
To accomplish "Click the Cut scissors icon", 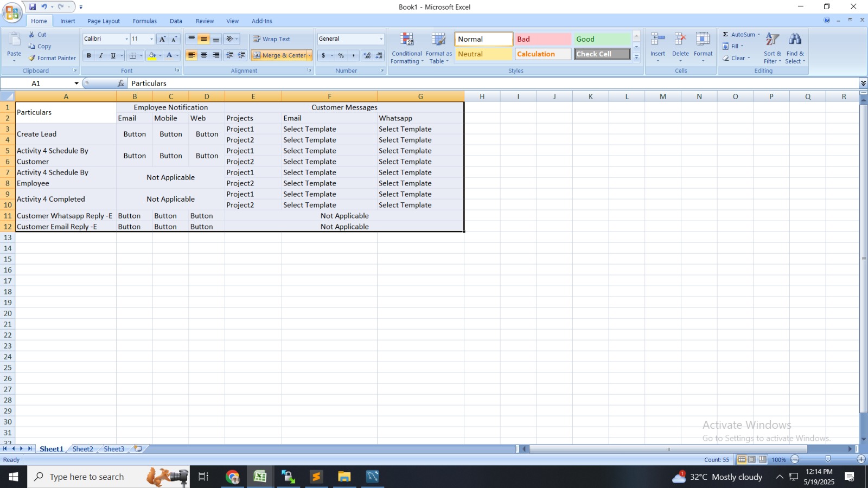I will pyautogui.click(x=31, y=35).
